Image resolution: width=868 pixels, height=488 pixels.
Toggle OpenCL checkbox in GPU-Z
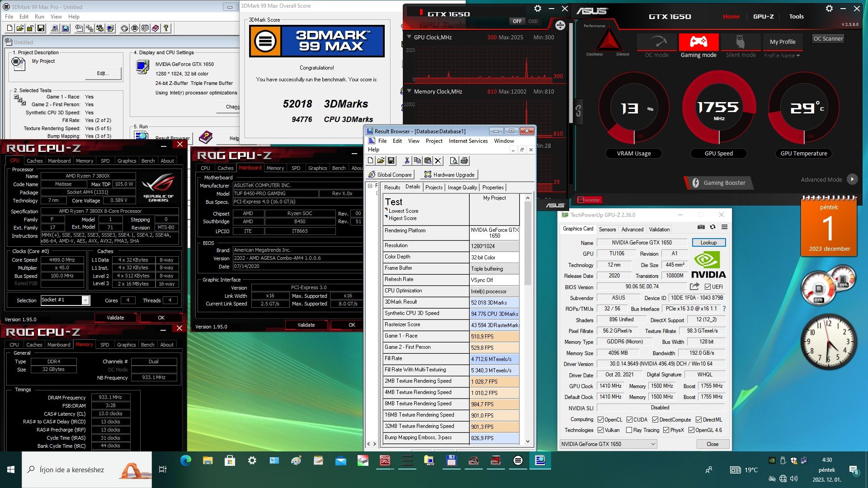point(600,420)
